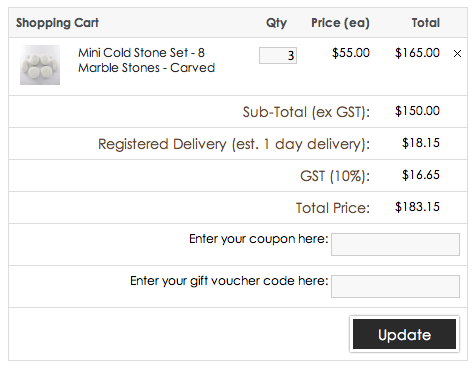Click the Shopping Cart header
The width and height of the screenshot is (476, 366).
(x=57, y=23)
